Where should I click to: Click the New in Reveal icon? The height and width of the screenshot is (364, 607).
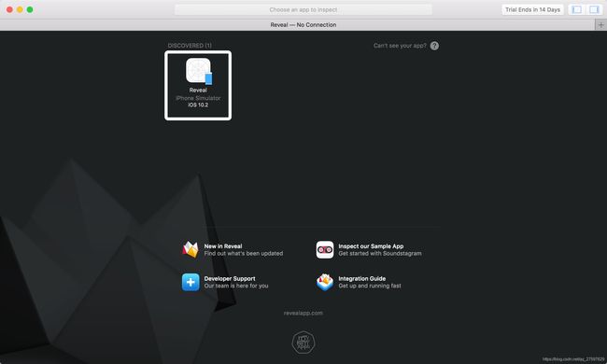[191, 249]
